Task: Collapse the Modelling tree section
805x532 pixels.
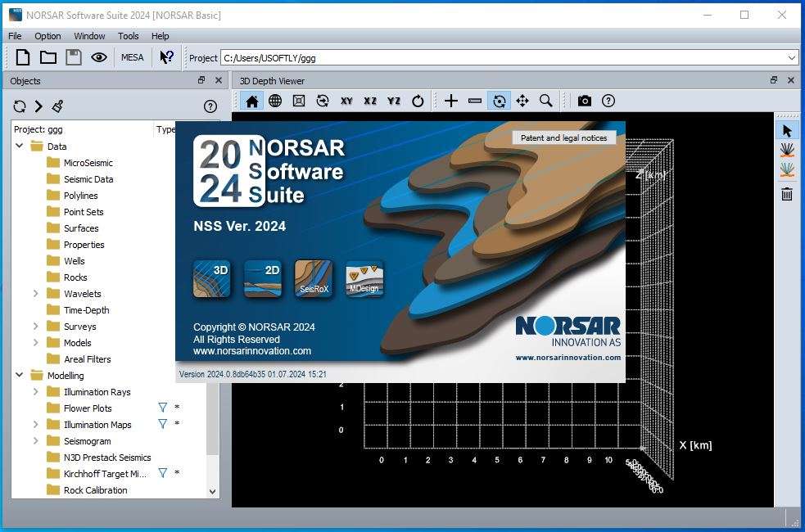Action: click(19, 376)
